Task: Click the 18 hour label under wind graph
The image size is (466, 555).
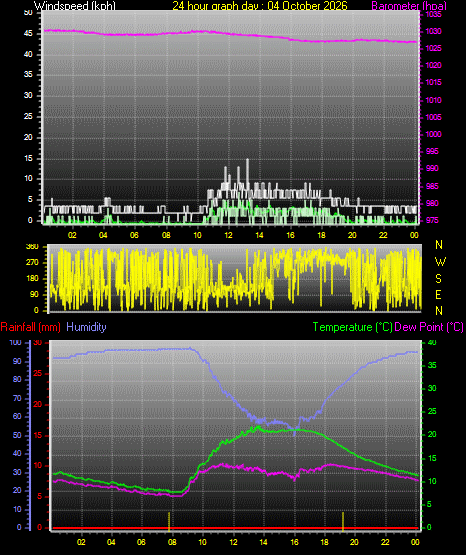Action: [x=321, y=235]
